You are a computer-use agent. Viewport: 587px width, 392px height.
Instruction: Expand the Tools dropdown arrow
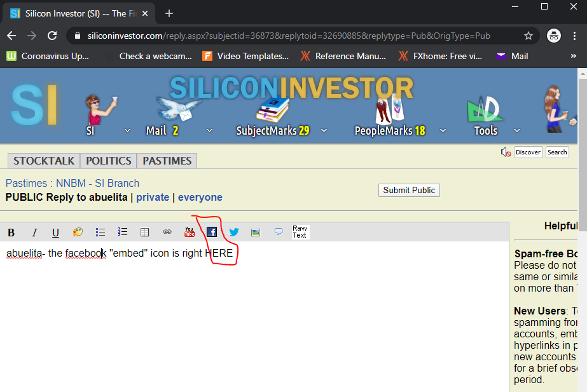(x=517, y=130)
